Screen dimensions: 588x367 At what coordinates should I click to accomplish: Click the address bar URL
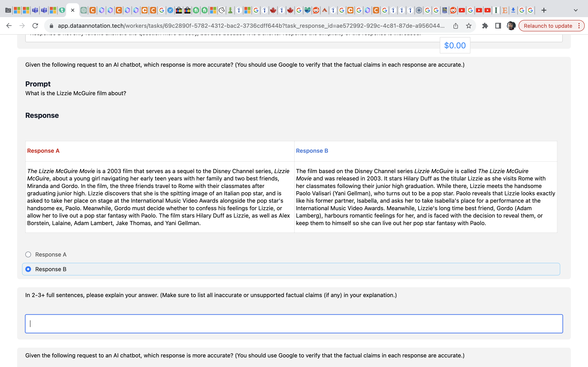pyautogui.click(x=250, y=26)
